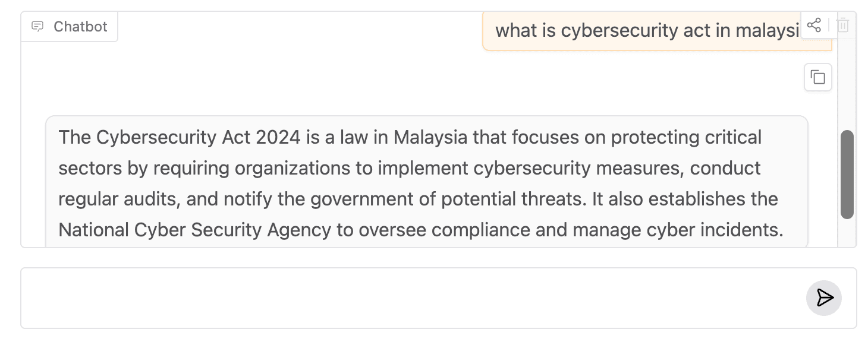Click the chat scrollbar thumb
868x342 pixels.
[x=847, y=175]
